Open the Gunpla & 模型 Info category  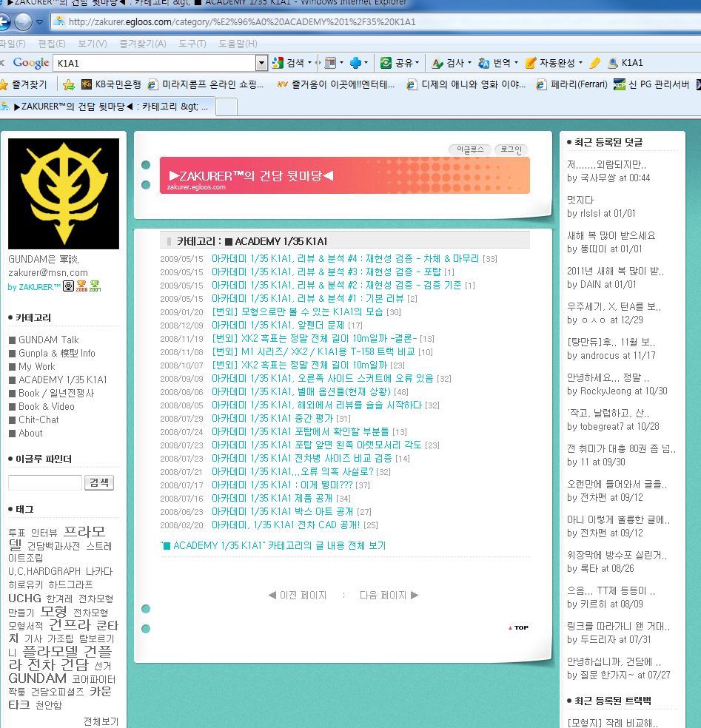click(x=57, y=354)
